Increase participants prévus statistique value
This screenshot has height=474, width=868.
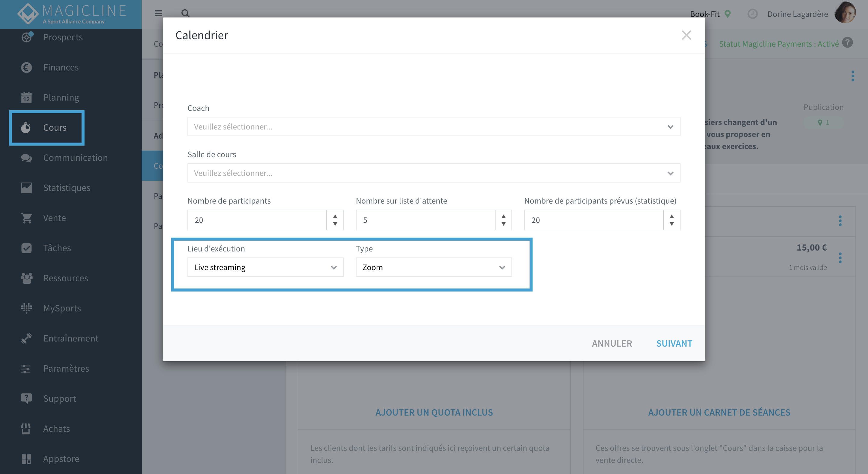(x=671, y=216)
